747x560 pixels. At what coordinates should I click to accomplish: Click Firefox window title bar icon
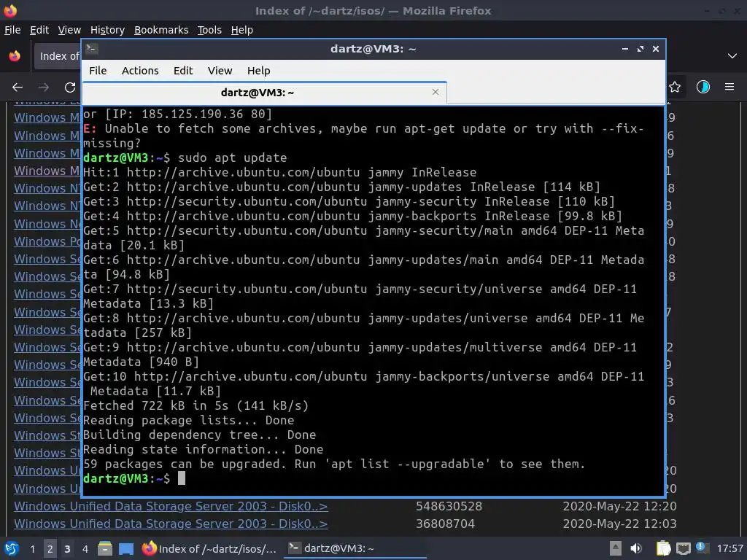10,10
